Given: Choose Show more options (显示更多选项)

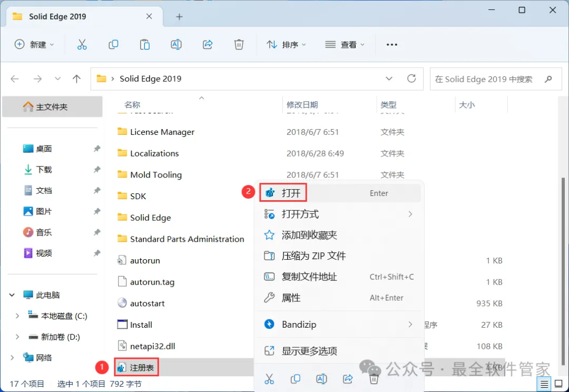Looking at the screenshot, I should [x=339, y=350].
